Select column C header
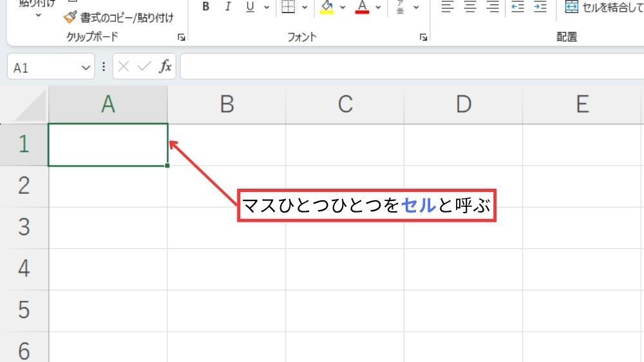 [x=345, y=104]
